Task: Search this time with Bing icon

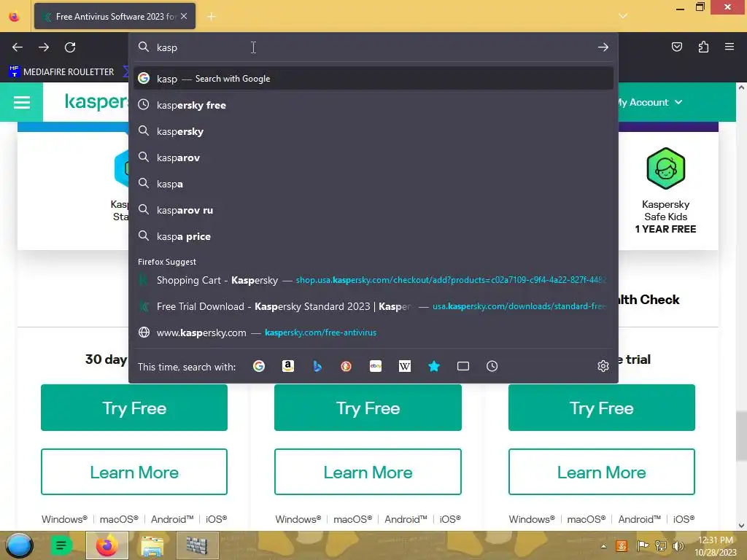Action: pyautogui.click(x=317, y=366)
